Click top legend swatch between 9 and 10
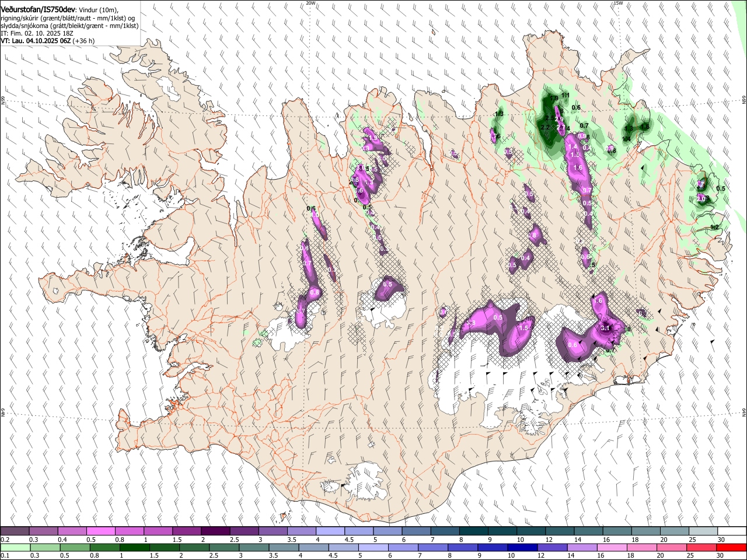The image size is (747, 560). point(501,531)
